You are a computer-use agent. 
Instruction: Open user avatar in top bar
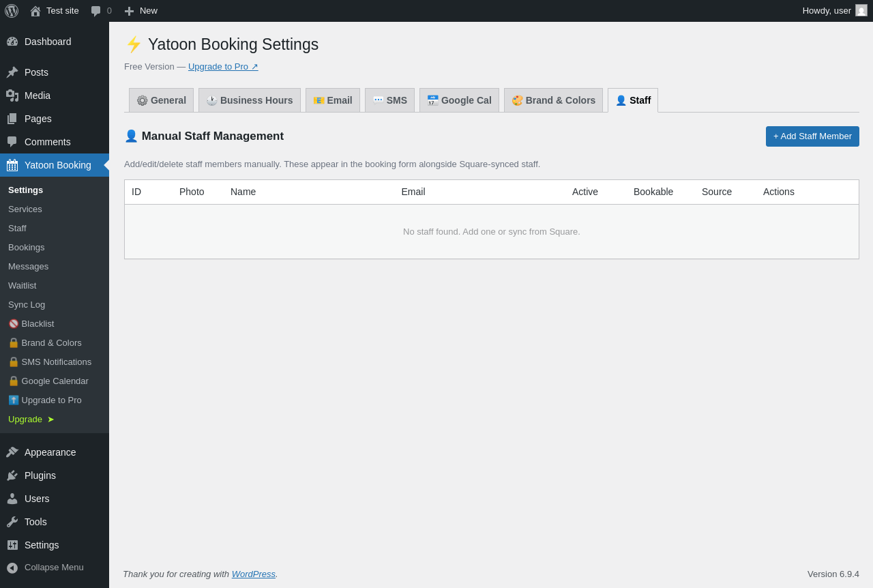point(861,10)
